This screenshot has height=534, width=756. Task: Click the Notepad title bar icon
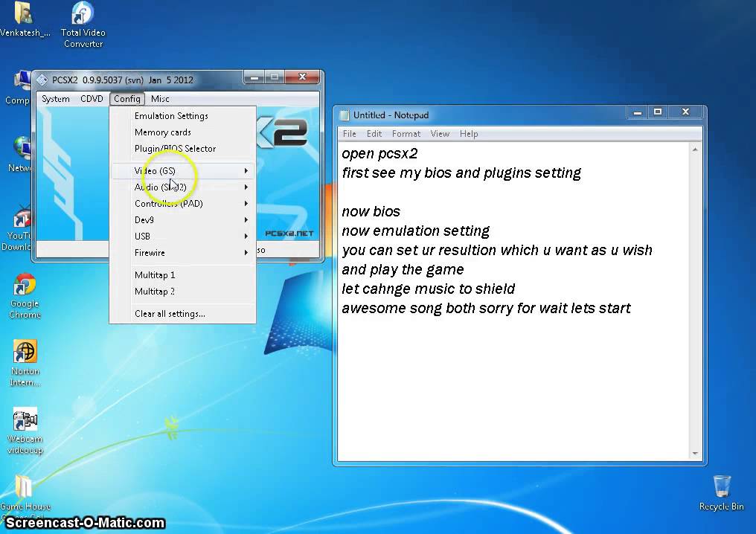click(345, 115)
